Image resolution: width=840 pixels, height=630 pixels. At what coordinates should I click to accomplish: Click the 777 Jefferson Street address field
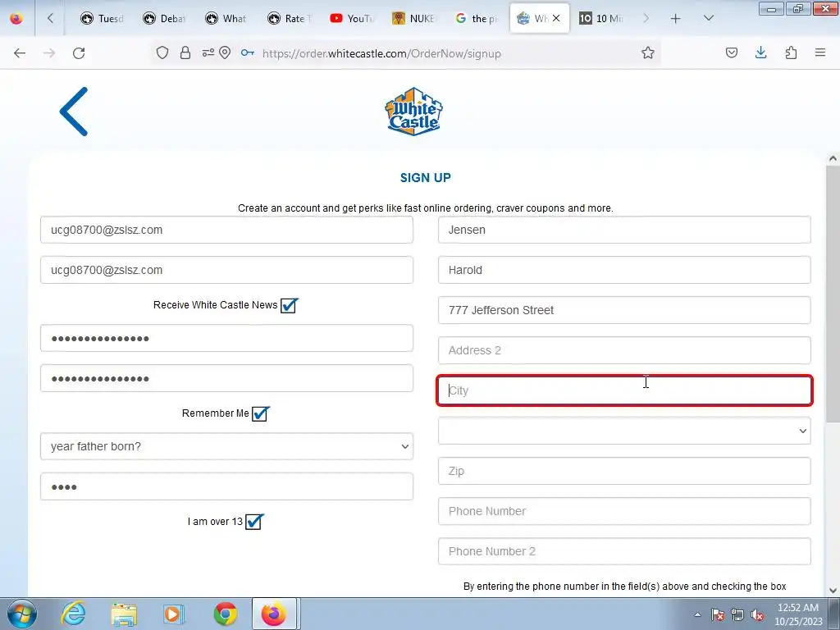624,310
